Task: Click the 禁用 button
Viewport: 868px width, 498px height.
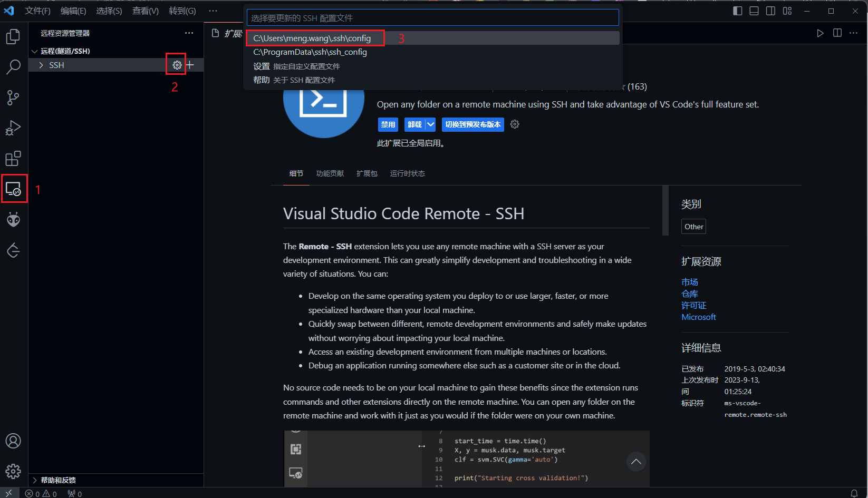Action: coord(388,124)
